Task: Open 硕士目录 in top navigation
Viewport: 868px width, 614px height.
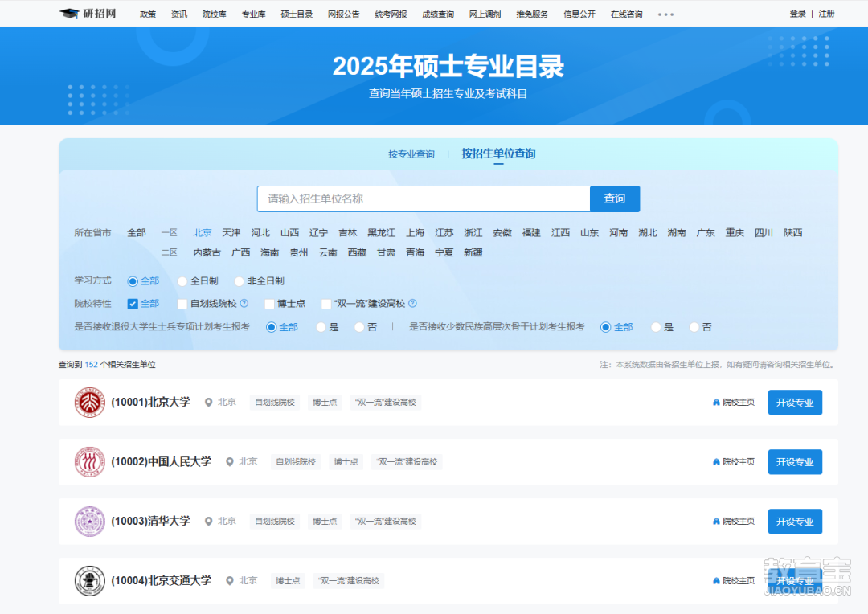Action: (297, 14)
